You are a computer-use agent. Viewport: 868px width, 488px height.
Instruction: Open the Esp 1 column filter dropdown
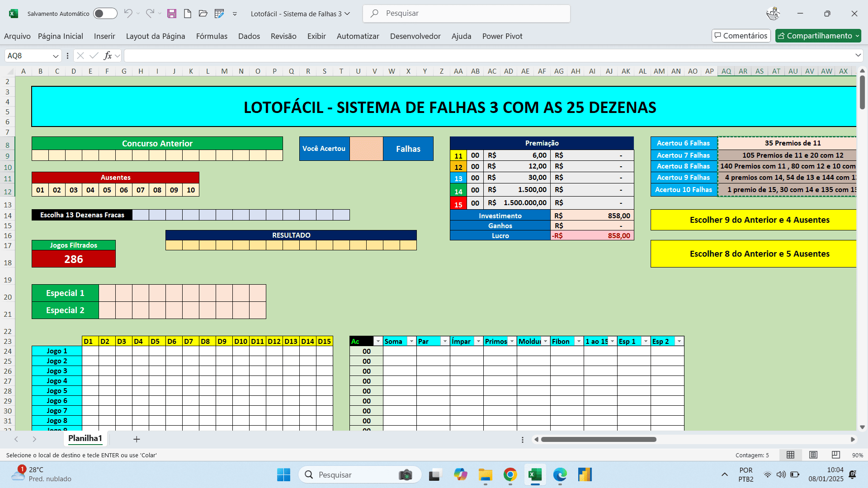click(x=646, y=342)
